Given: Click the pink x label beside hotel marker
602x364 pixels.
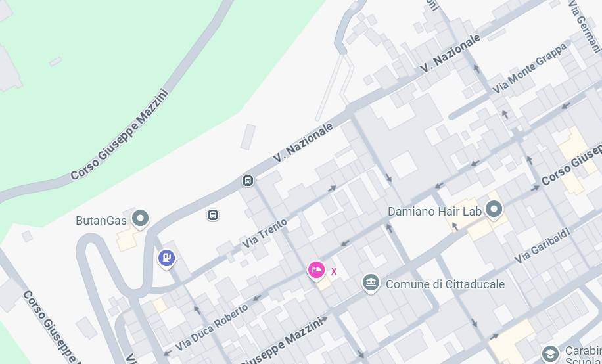Looking at the screenshot, I should [334, 271].
